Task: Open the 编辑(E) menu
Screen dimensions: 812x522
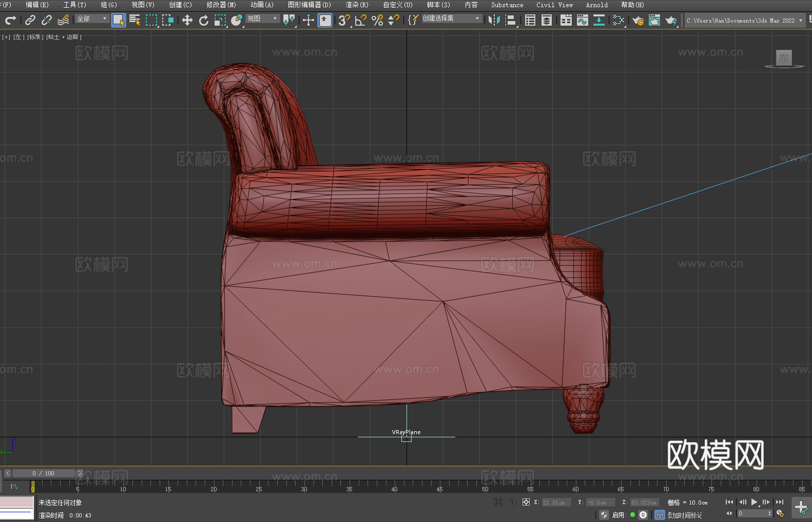Action: (37, 5)
